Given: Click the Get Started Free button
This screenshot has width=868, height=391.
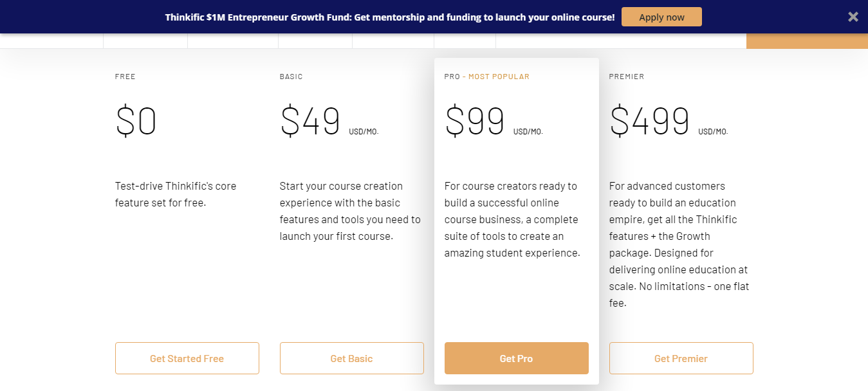Looking at the screenshot, I should click(x=187, y=358).
